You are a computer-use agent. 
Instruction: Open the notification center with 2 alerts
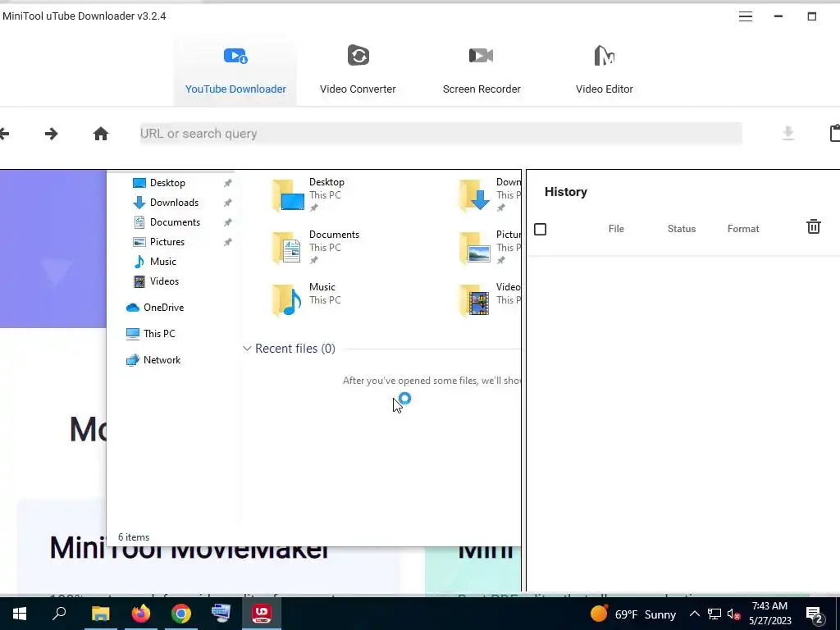pos(815,614)
